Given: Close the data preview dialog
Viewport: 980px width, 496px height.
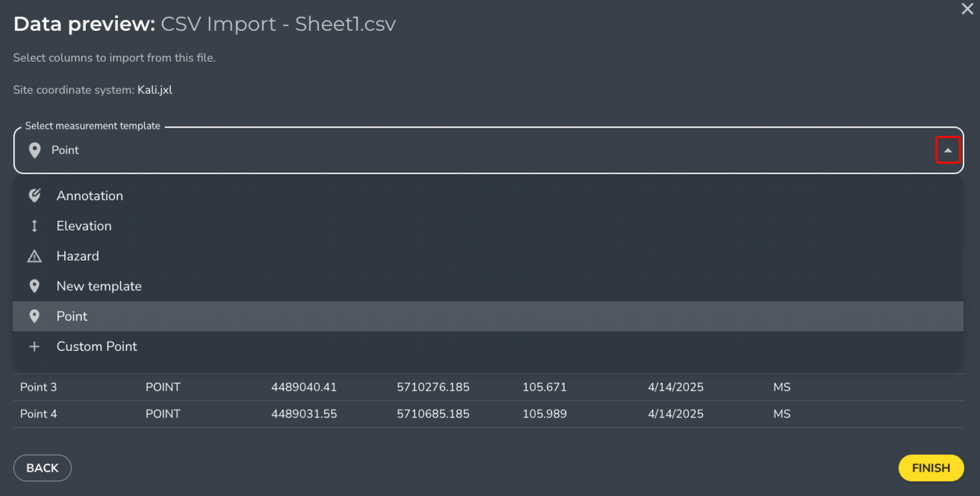Looking at the screenshot, I should click(x=967, y=8).
